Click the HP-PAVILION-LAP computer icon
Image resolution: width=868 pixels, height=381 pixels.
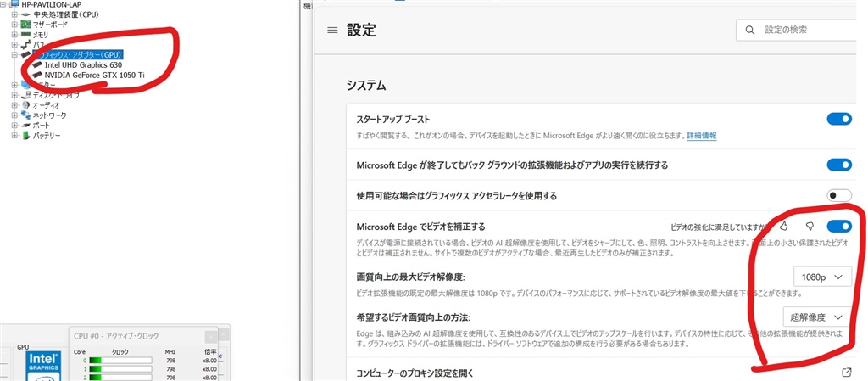[15, 4]
